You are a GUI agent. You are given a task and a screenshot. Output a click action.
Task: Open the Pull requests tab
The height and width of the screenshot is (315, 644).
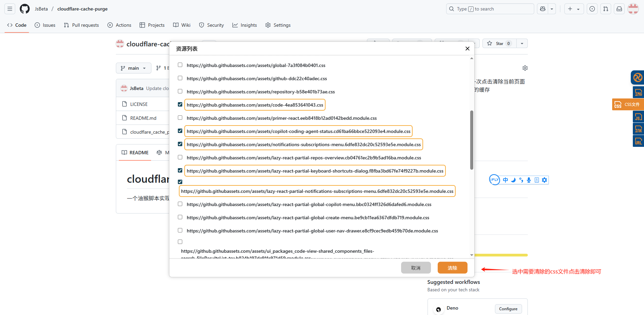pyautogui.click(x=81, y=25)
